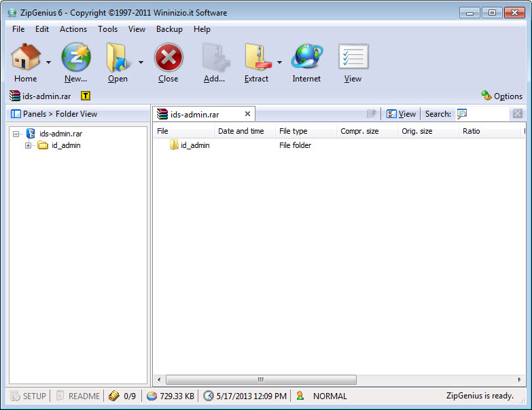
Task: Click Panels > Folder View header
Action: tap(54, 114)
